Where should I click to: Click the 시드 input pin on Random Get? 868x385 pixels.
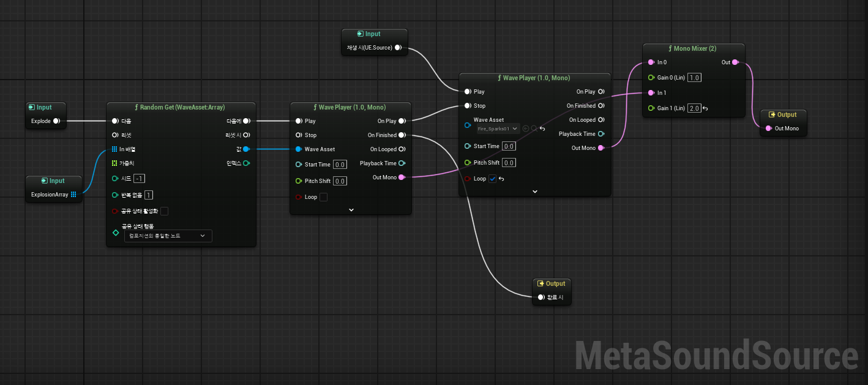click(x=115, y=178)
